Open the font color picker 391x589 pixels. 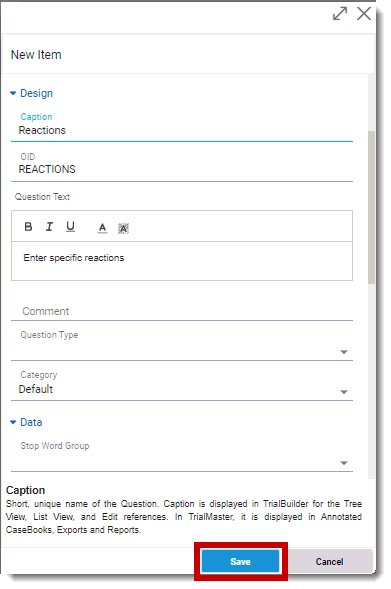(x=102, y=228)
